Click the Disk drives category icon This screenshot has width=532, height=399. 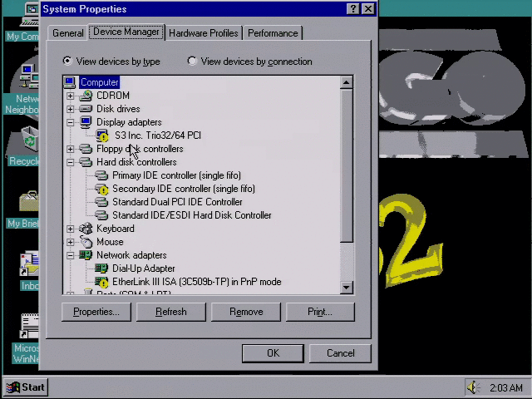(86, 109)
